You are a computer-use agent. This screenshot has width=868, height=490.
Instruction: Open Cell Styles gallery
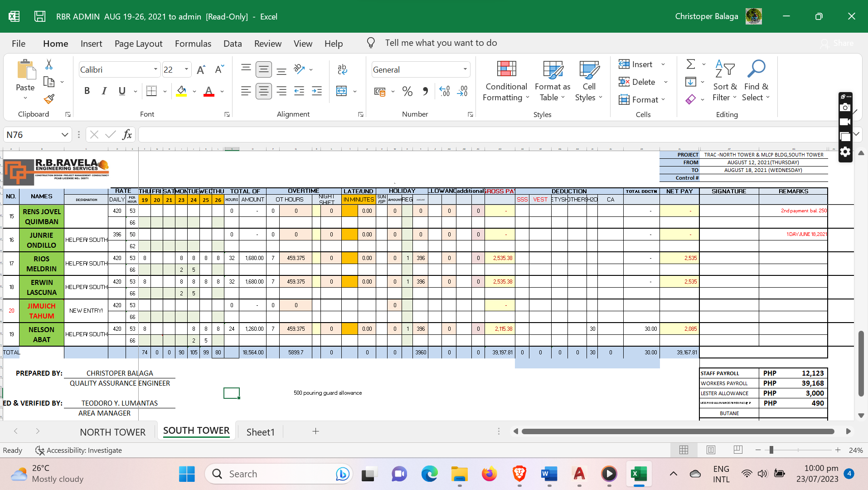pyautogui.click(x=589, y=81)
